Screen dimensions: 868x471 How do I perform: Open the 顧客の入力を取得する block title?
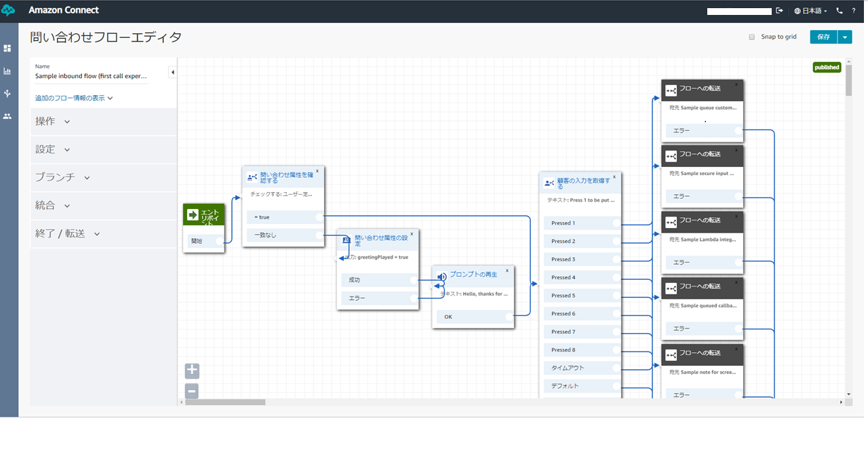pos(583,183)
